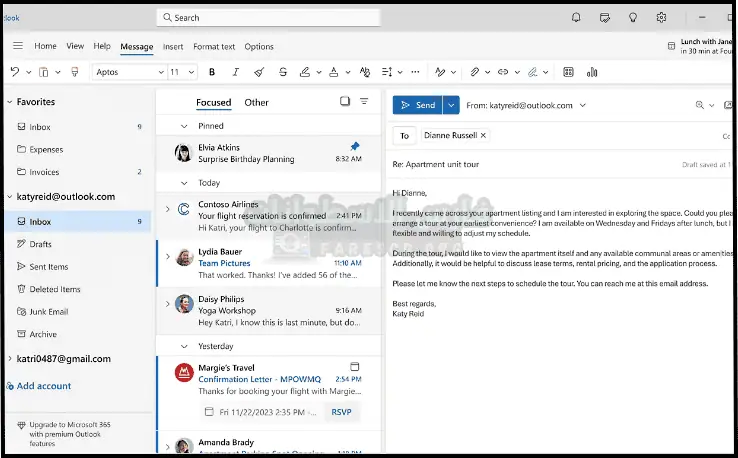The image size is (738, 458).
Task: Click the Add account link
Action: pyautogui.click(x=43, y=386)
